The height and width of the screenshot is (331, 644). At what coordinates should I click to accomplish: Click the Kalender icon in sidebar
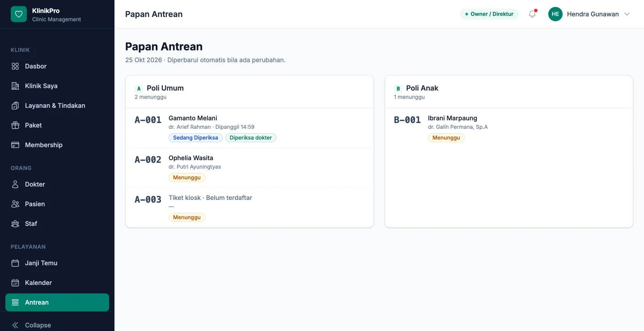15,283
